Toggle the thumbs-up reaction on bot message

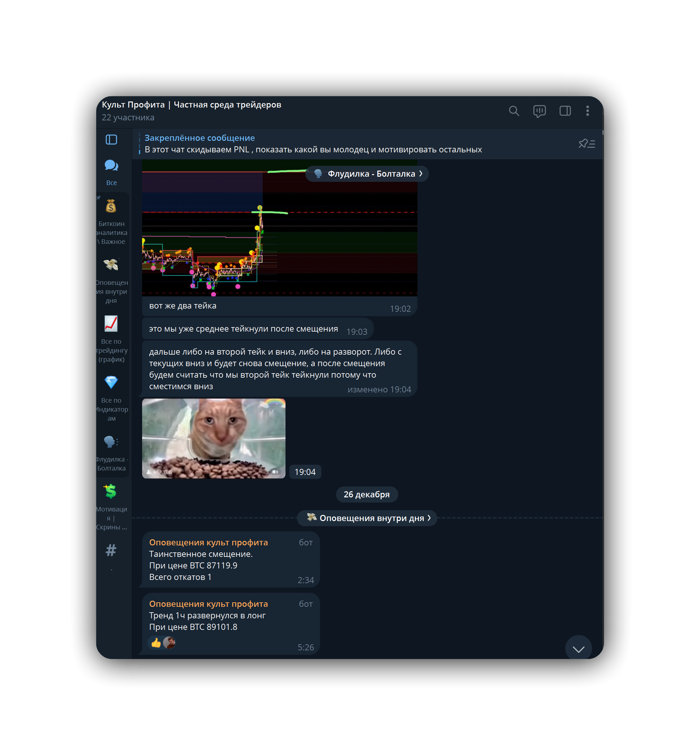[156, 643]
